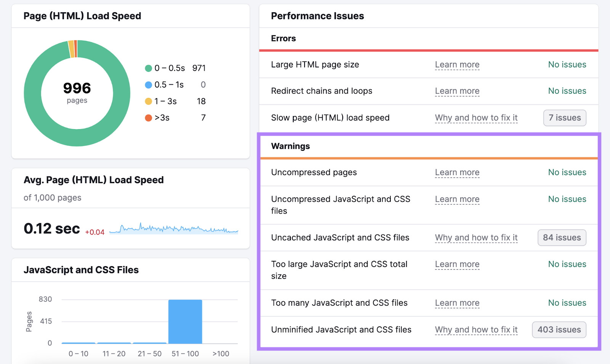Screen dimensions: 610x364
Task: Open Why and how to fix slow page load speed
Action: (x=476, y=118)
